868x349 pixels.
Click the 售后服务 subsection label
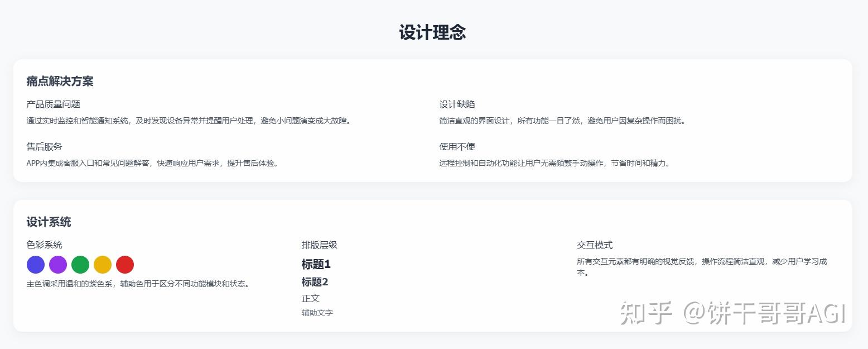pos(43,147)
